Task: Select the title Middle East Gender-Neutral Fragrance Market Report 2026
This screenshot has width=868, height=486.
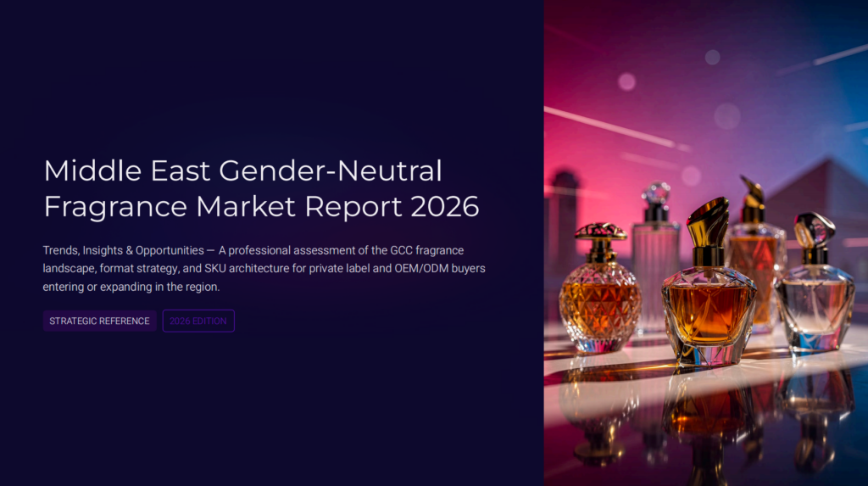Action: [261, 188]
